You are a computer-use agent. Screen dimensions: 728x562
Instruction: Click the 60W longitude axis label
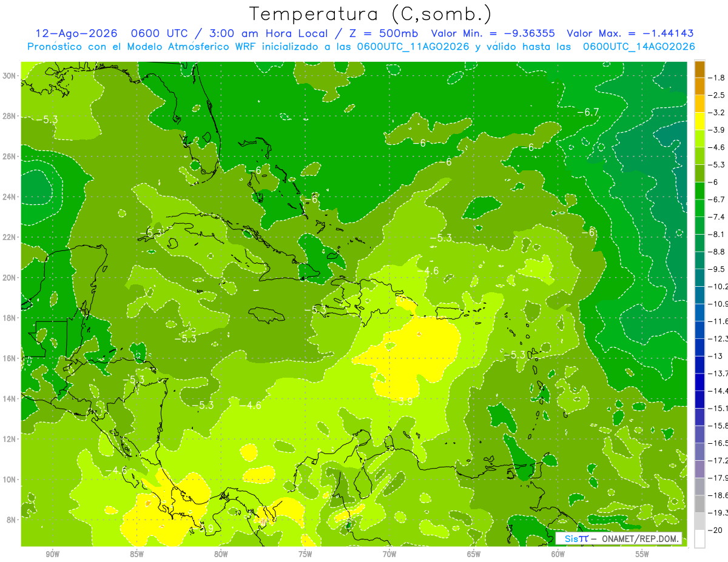click(x=558, y=554)
